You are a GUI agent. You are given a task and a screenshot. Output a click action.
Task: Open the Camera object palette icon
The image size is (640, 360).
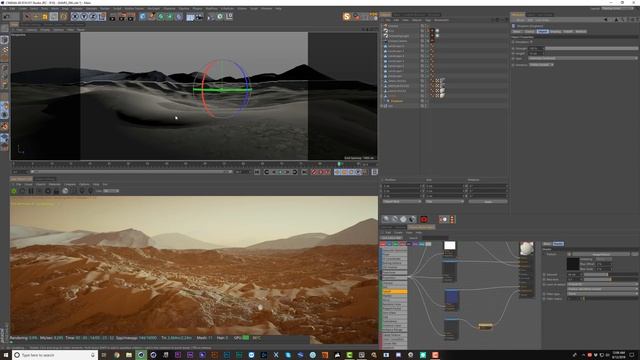(199, 17)
